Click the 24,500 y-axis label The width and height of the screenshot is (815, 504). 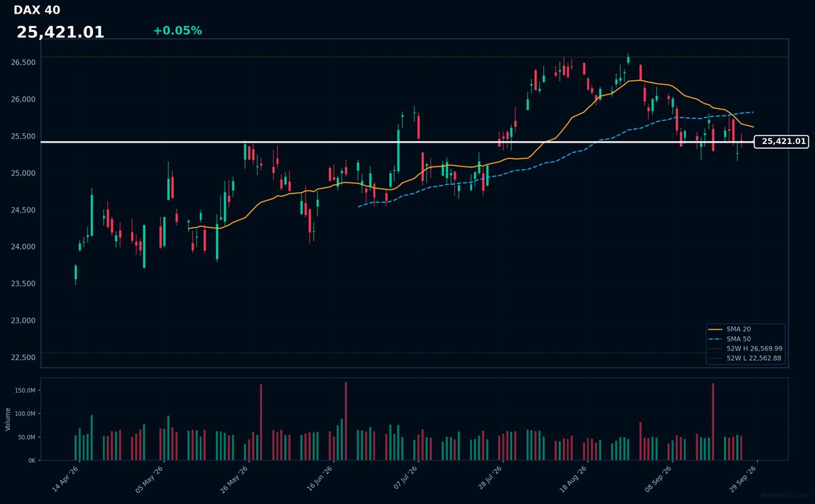(23, 211)
